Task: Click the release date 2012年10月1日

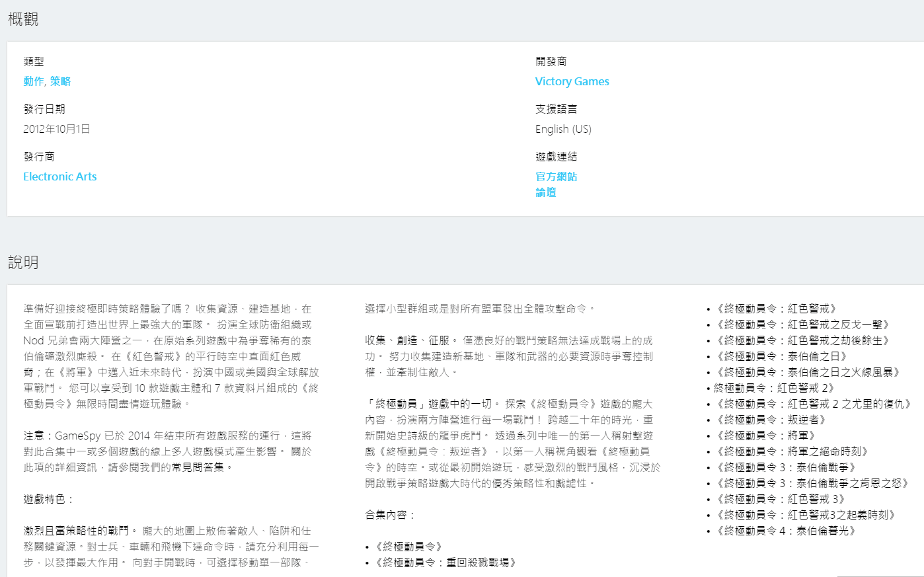Action: (x=57, y=129)
